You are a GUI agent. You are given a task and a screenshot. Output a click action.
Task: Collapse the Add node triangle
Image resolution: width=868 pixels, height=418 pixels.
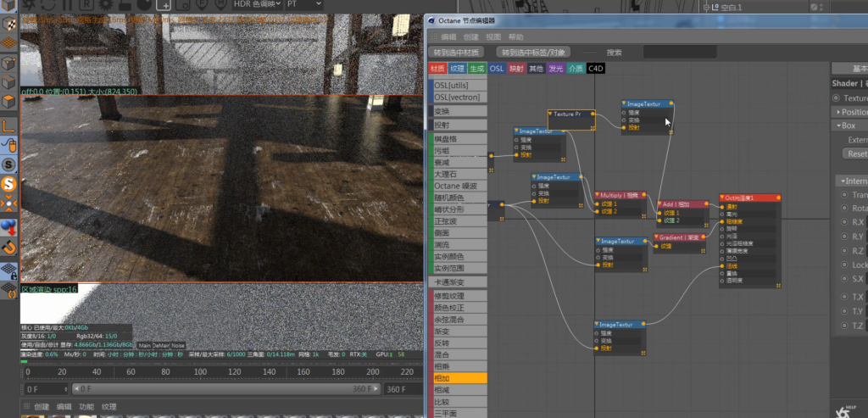(x=659, y=203)
